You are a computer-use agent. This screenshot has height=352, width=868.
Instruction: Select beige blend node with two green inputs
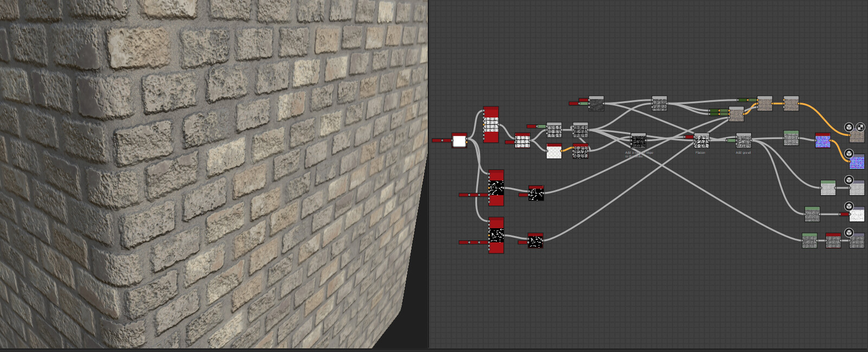click(736, 114)
